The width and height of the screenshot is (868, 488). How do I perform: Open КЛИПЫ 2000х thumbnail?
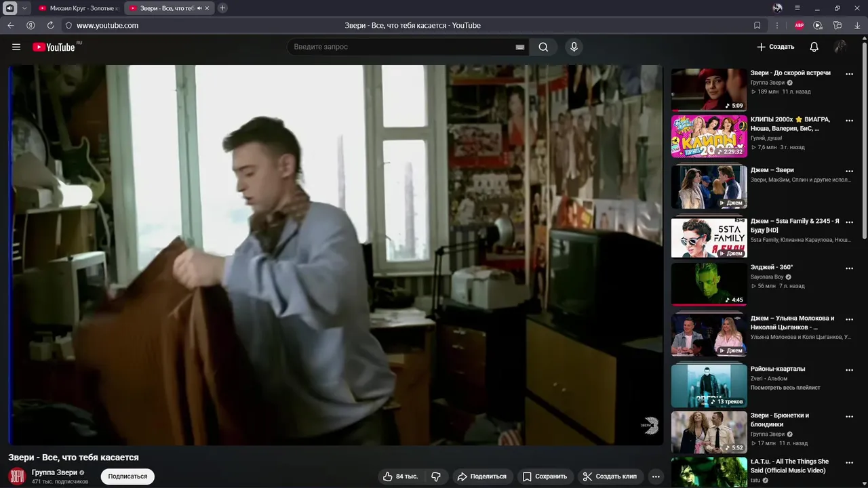coord(709,136)
